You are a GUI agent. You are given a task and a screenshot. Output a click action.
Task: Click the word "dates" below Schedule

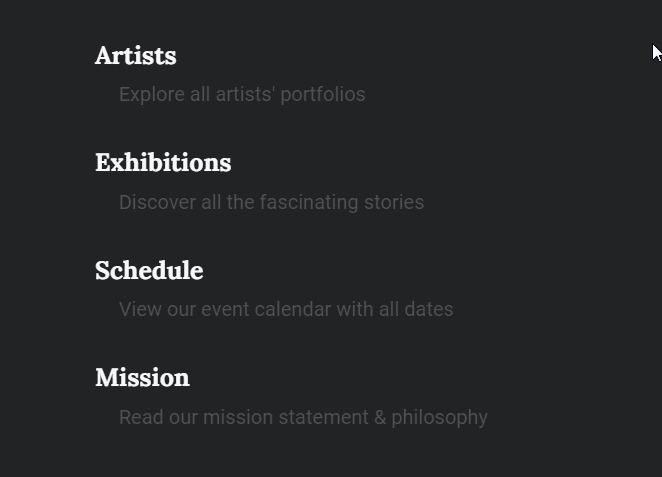tap(429, 310)
